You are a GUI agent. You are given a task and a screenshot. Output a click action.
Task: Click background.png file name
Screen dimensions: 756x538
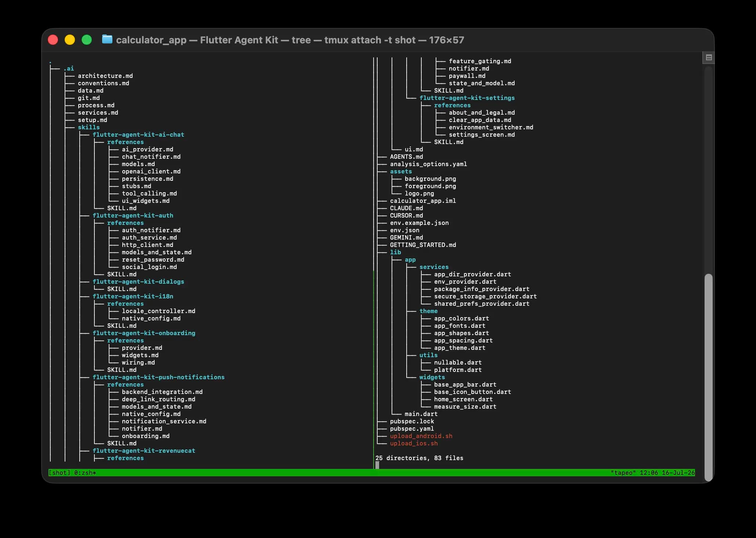431,179
